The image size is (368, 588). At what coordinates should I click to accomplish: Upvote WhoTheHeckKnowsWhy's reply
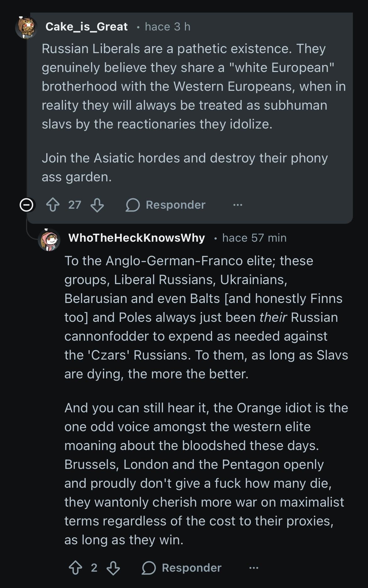75,568
